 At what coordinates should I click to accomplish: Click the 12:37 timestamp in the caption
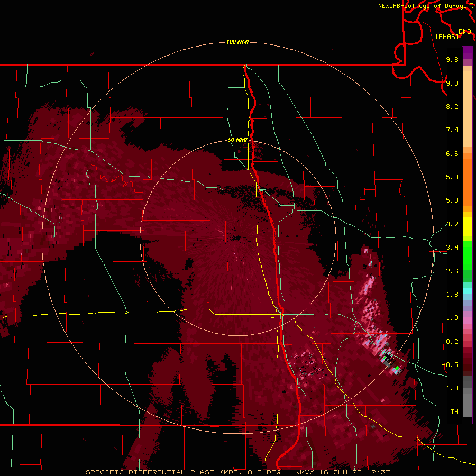378,472
